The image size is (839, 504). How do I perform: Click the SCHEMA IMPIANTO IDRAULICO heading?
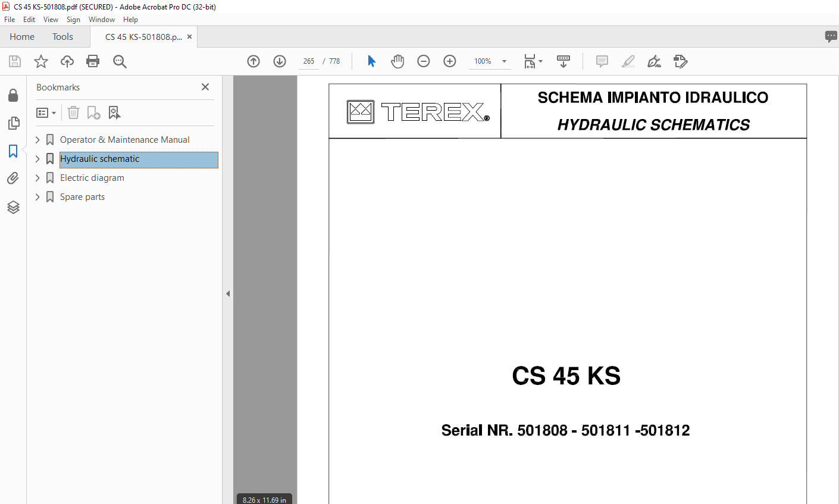click(x=653, y=98)
